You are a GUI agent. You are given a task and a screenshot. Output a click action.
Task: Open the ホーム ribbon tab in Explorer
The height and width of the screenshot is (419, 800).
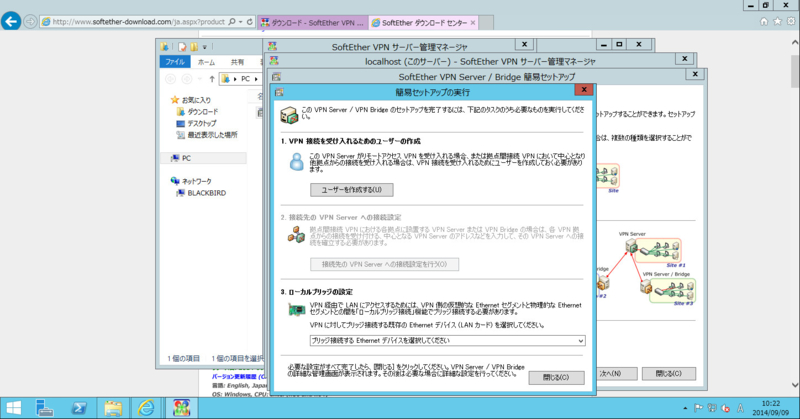tap(206, 62)
